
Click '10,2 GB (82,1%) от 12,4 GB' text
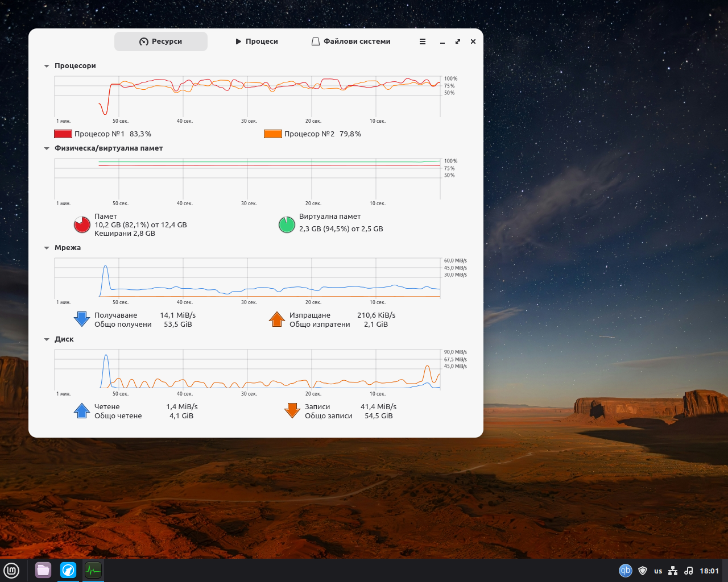(140, 225)
